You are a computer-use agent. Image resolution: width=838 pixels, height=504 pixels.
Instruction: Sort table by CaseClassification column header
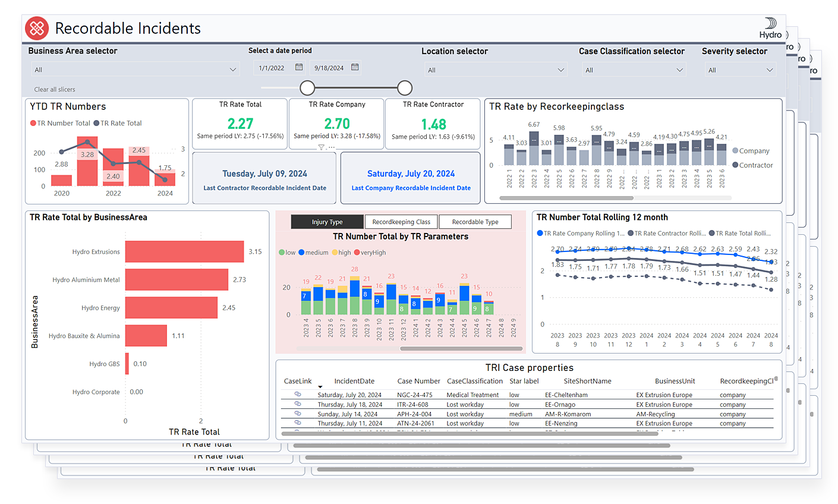coord(475,382)
